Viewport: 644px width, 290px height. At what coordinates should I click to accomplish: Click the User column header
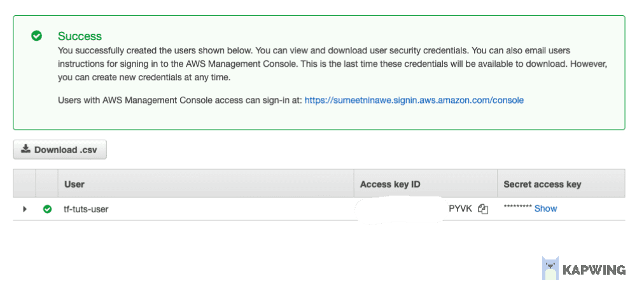74,184
